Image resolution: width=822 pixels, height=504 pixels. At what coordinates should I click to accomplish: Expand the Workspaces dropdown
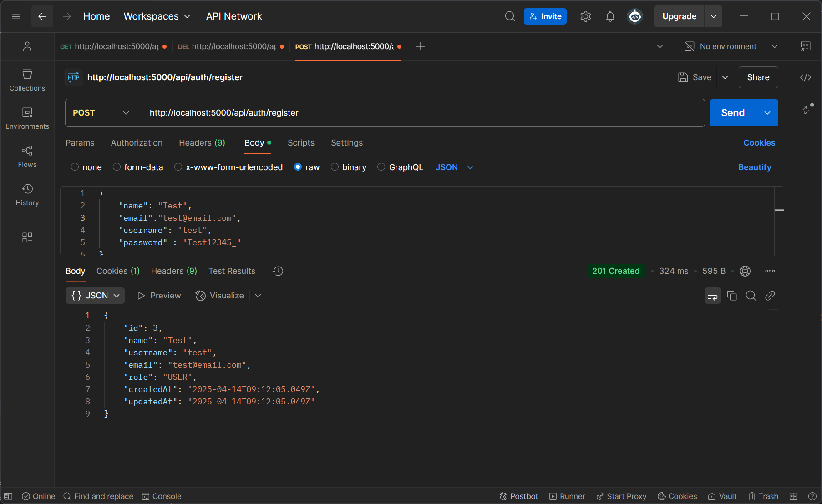point(157,16)
